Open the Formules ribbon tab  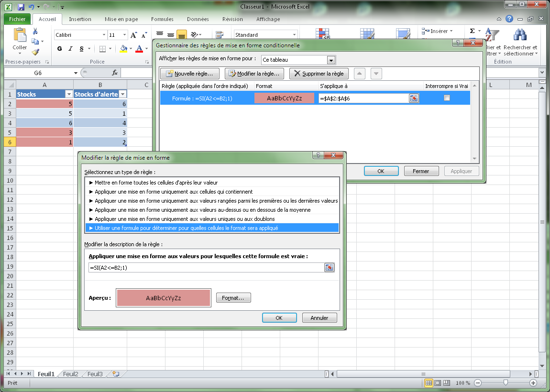click(x=162, y=19)
